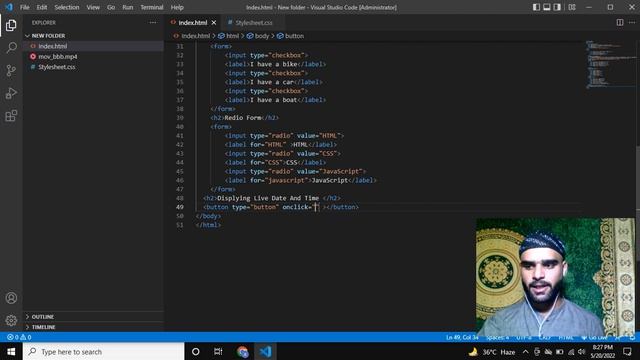Click the html breadcrumb item
The width and height of the screenshot is (640, 360).
click(x=229, y=36)
